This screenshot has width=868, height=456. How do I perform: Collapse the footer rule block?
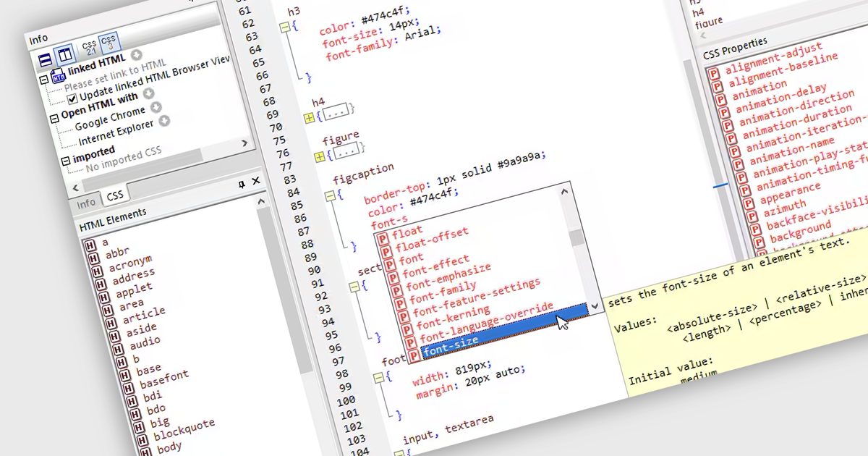tap(379, 377)
